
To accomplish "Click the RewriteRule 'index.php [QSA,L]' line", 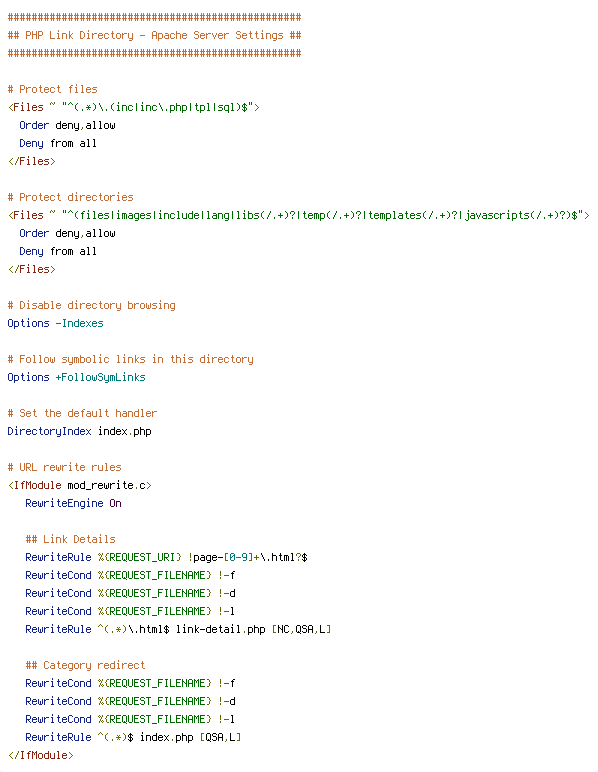I will click(x=133, y=737).
